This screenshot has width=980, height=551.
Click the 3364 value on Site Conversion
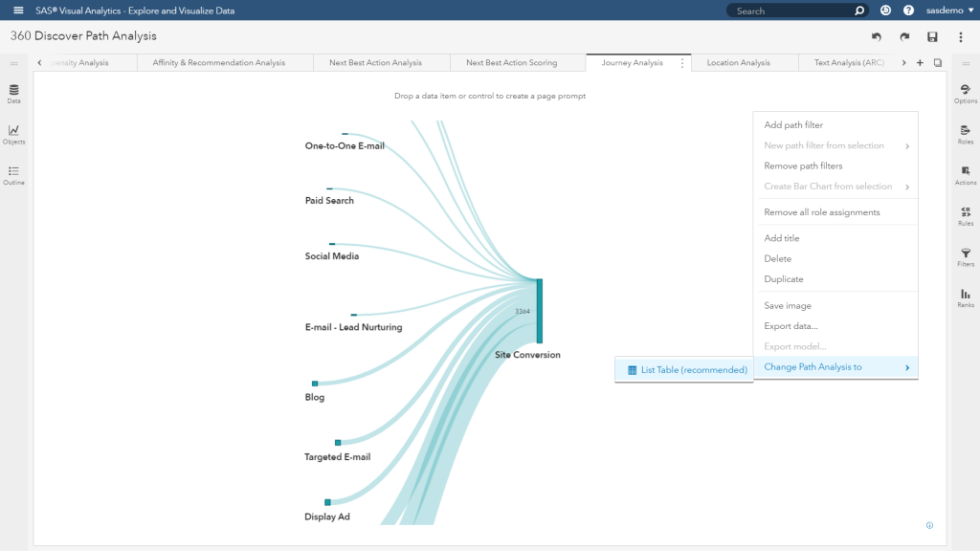(x=523, y=311)
